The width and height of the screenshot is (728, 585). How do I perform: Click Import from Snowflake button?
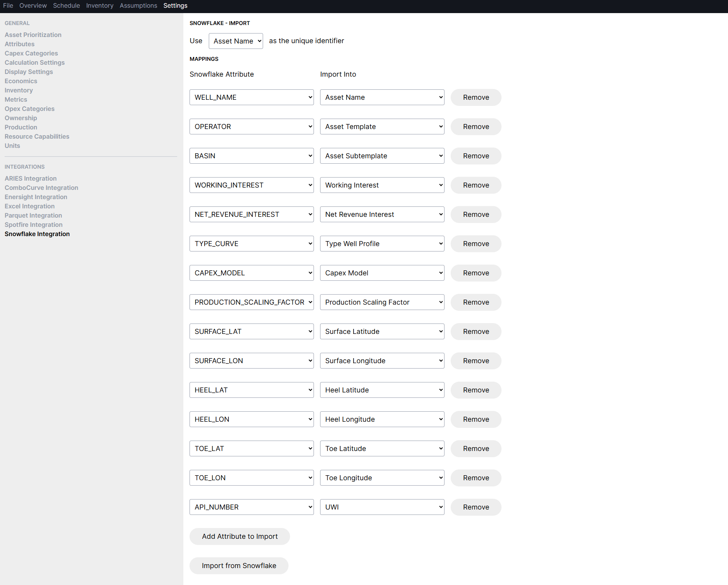pos(239,566)
